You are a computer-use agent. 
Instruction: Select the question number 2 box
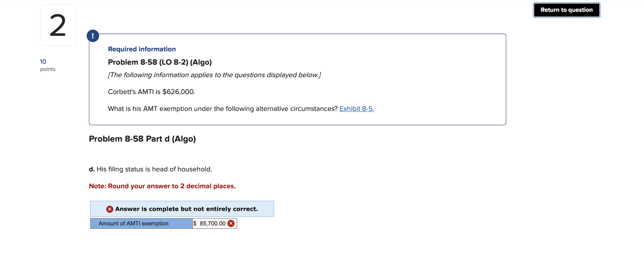[58, 25]
